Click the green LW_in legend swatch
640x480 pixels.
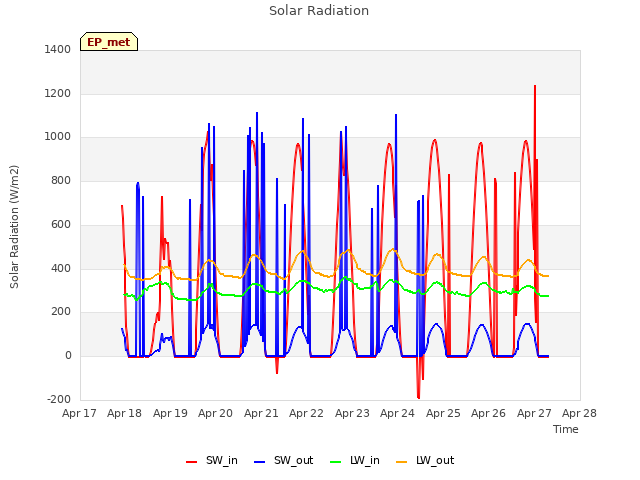335,462
